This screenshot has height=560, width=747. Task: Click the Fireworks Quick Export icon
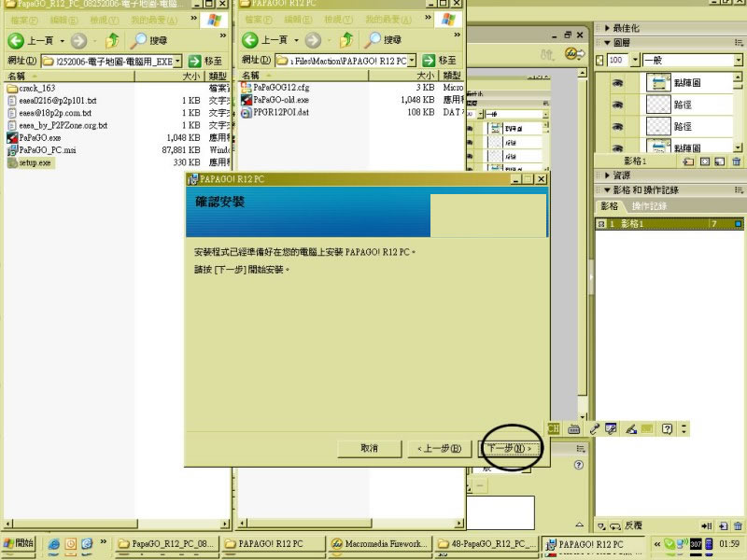[x=574, y=54]
